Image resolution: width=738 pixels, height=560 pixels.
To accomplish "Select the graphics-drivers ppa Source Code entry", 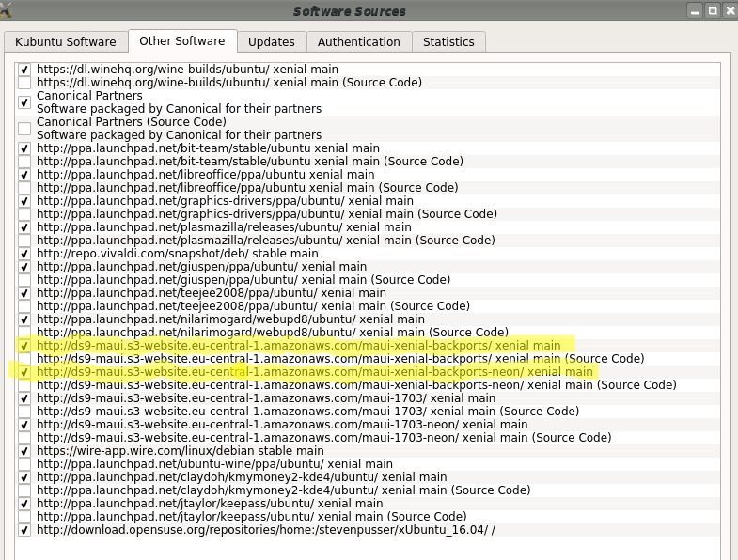I will (266, 214).
